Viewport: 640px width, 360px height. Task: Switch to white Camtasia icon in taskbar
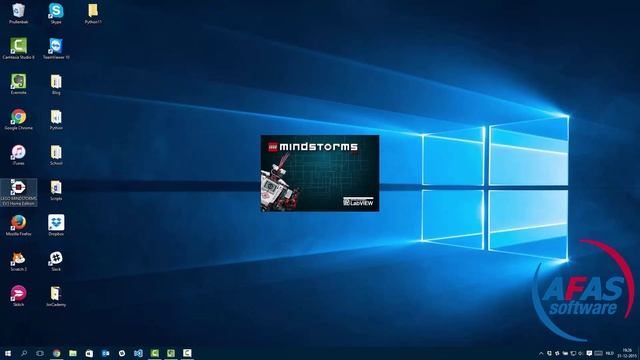(x=187, y=353)
